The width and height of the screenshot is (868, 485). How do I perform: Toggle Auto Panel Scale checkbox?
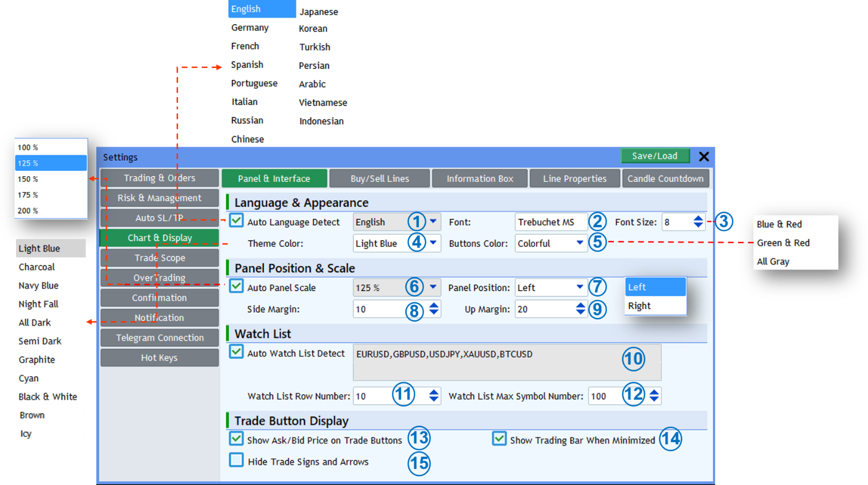[x=236, y=286]
